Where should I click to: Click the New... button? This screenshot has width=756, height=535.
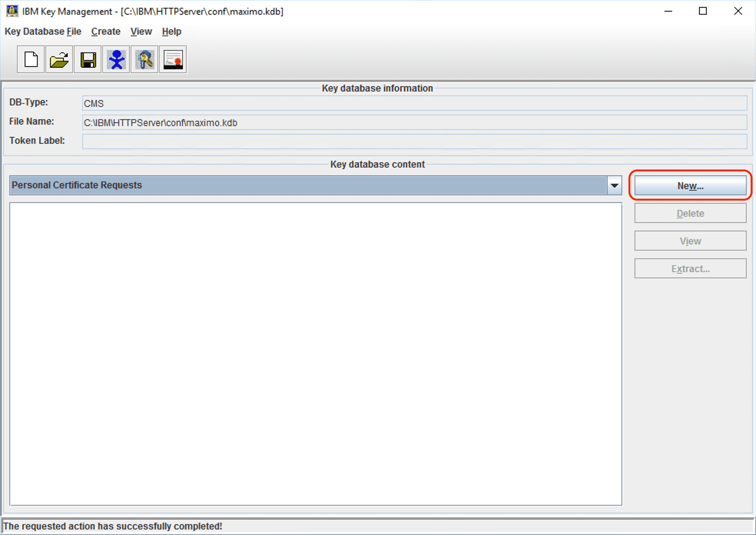[x=690, y=186]
